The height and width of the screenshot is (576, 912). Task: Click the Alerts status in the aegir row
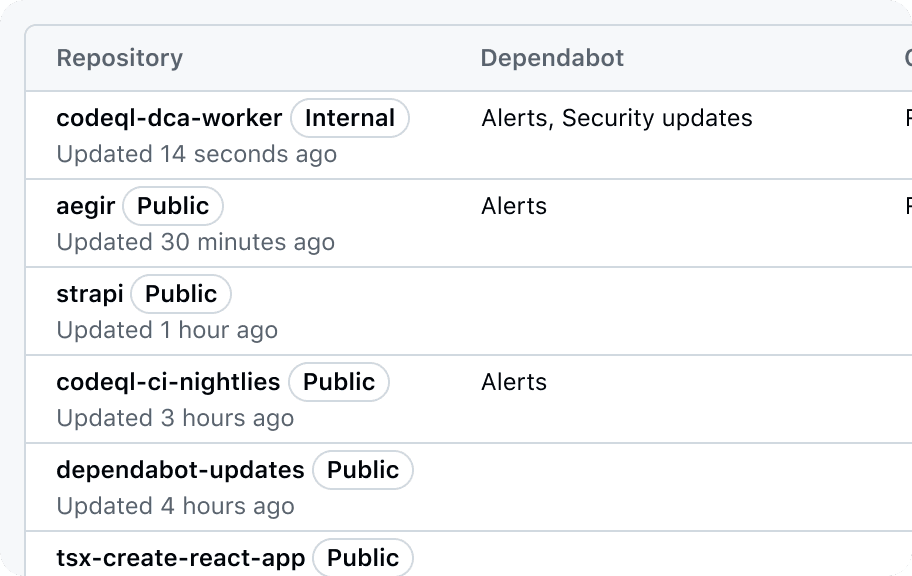pyautogui.click(x=514, y=206)
